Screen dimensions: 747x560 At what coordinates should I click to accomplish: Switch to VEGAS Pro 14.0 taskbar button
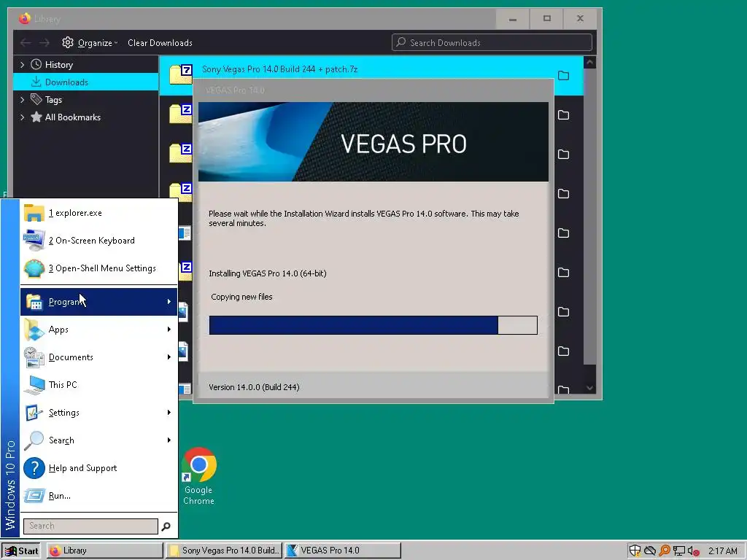coord(343,551)
